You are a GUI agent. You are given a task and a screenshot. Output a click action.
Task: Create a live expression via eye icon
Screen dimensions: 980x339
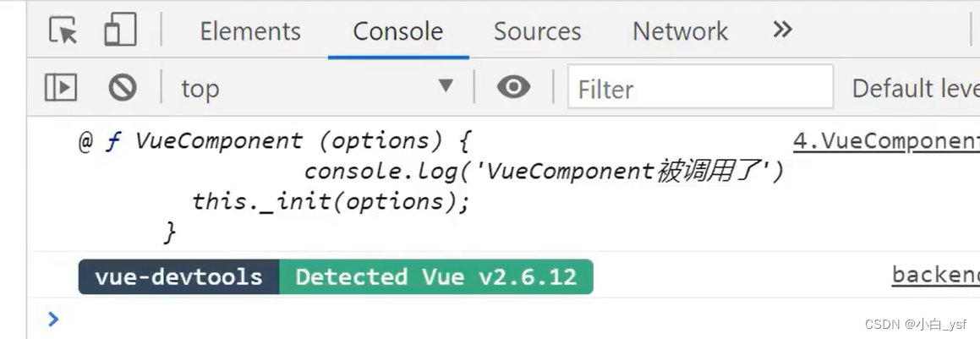pos(514,87)
